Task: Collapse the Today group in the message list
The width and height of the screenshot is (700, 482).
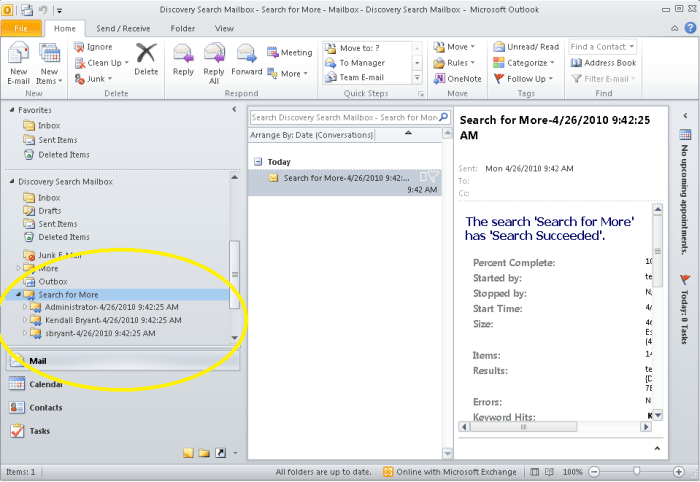Action: click(257, 160)
